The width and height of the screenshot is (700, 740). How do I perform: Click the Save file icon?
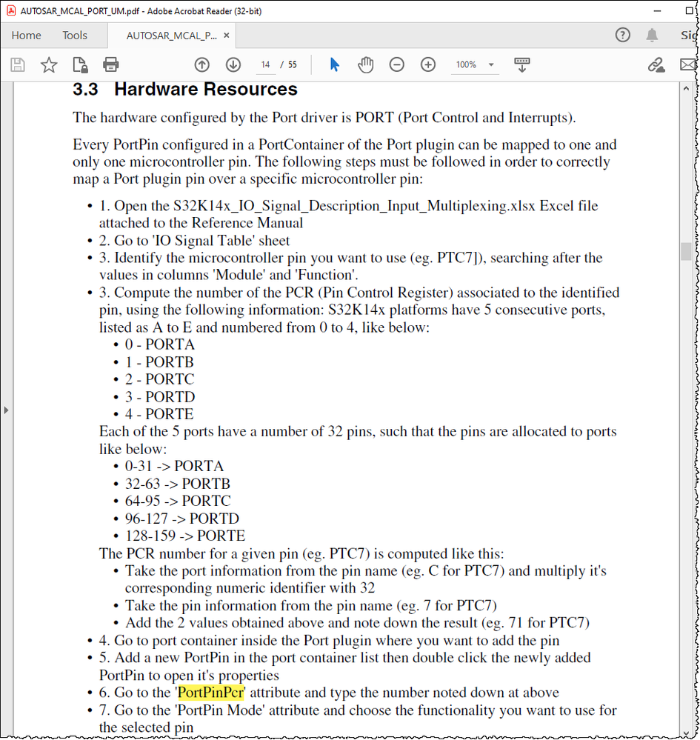[x=18, y=64]
